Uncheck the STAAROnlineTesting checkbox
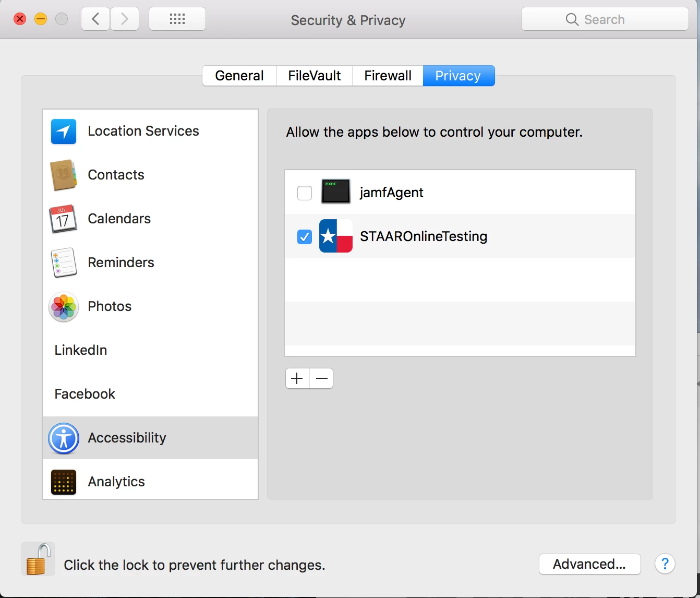Screen dimensions: 700x598 pyautogui.click(x=305, y=237)
